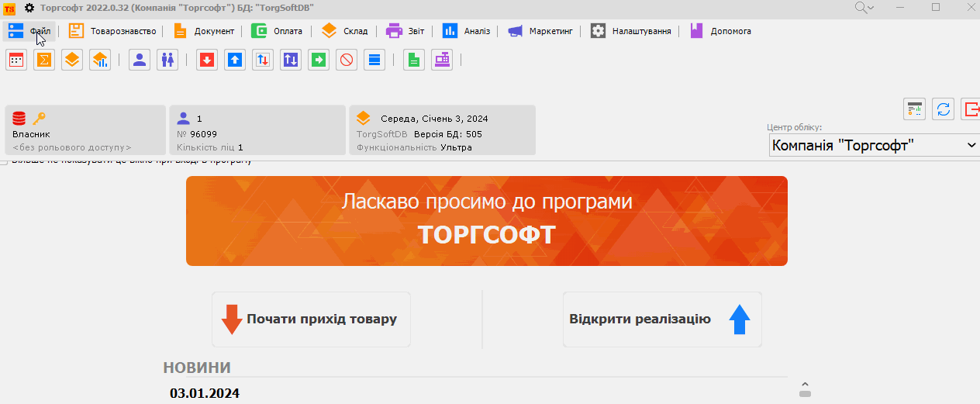Click the two people toolbar icon
The image size is (980, 404).
coord(167,60)
